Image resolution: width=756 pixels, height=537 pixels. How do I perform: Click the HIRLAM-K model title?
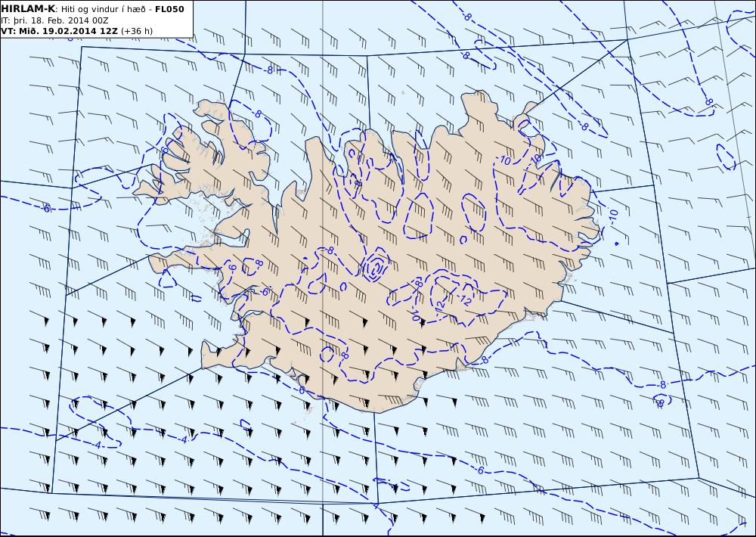pyautogui.click(x=29, y=9)
